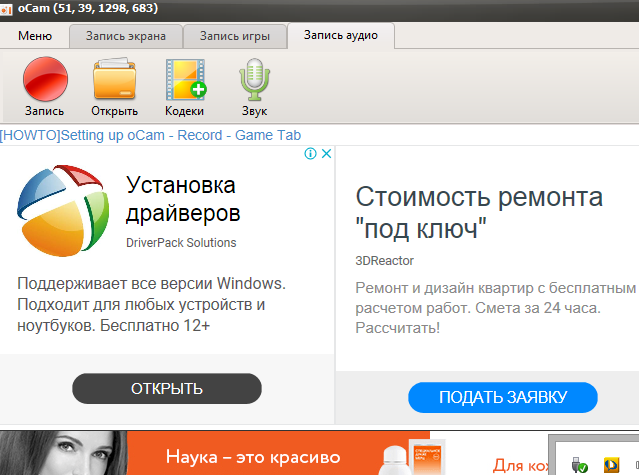Click the Наука – это красиво banner
Image resolution: width=639 pixels, height=475 pixels.
[253, 457]
